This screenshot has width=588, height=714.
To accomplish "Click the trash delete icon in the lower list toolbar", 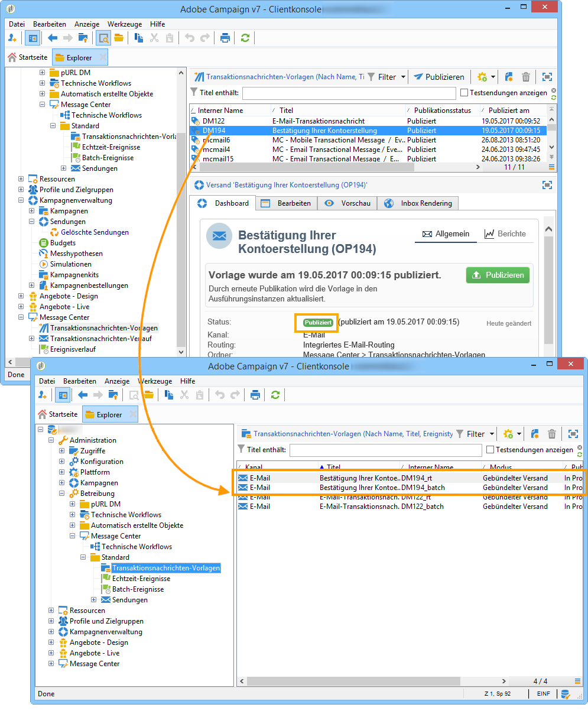I will click(x=552, y=434).
